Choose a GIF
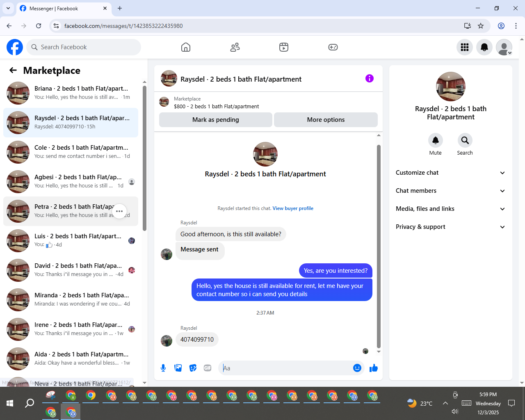 coord(208,368)
